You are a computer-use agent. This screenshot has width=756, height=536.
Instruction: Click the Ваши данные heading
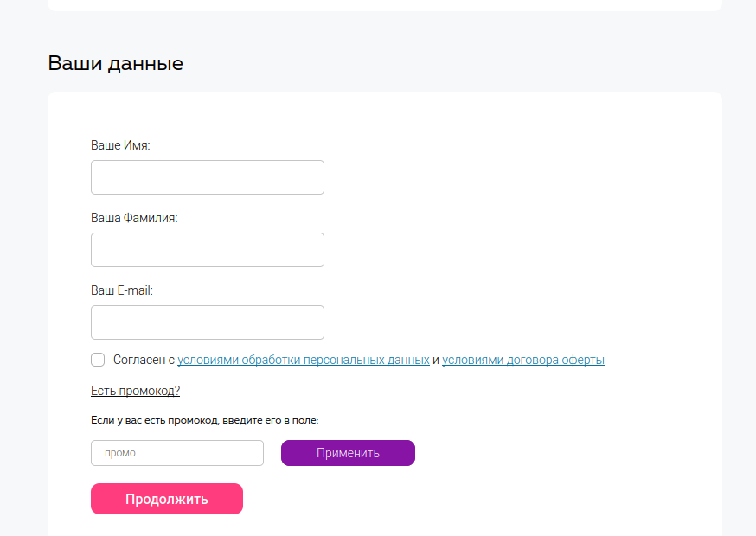click(116, 64)
